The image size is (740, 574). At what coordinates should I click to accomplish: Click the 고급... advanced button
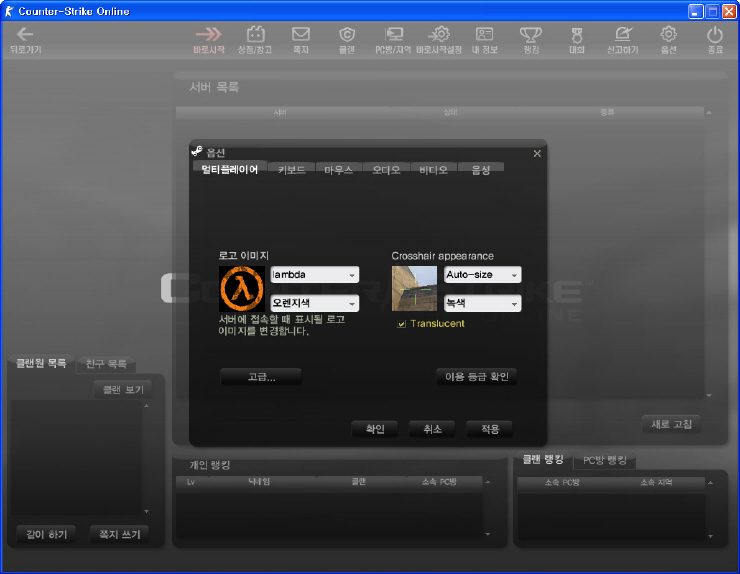[x=261, y=377]
